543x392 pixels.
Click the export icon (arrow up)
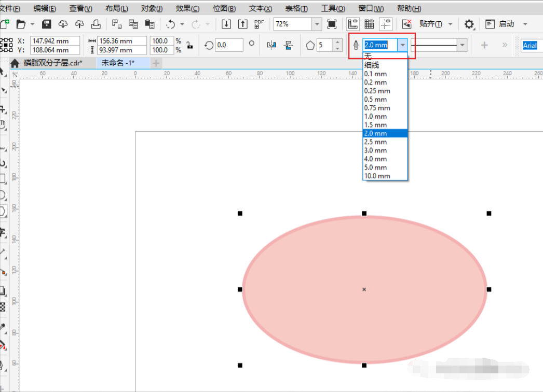point(243,24)
